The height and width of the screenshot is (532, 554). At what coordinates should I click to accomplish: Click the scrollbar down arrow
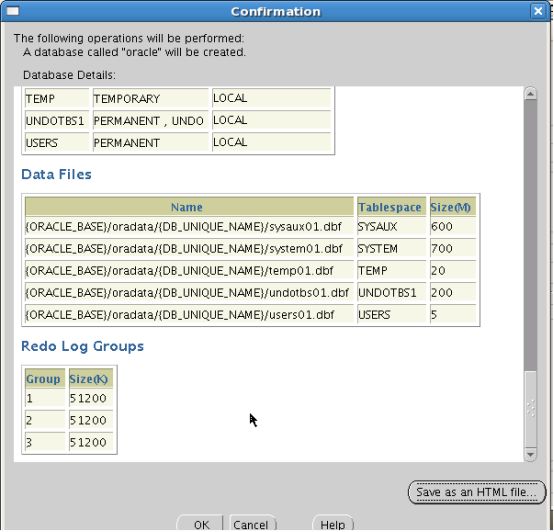(x=530, y=454)
